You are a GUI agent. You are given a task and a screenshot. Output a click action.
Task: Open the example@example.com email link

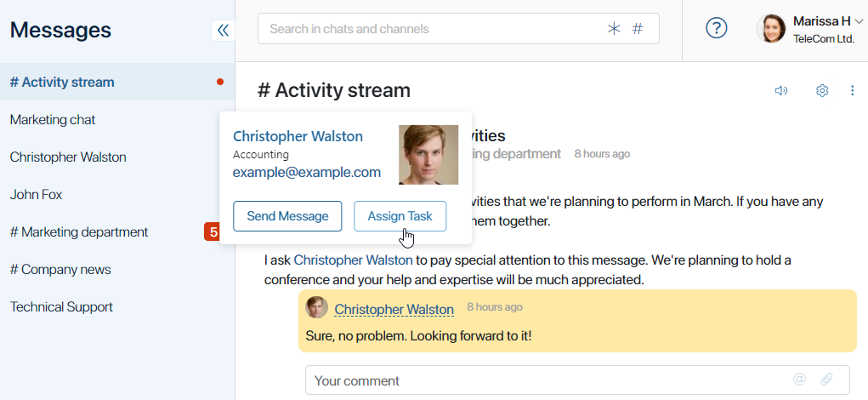click(307, 172)
